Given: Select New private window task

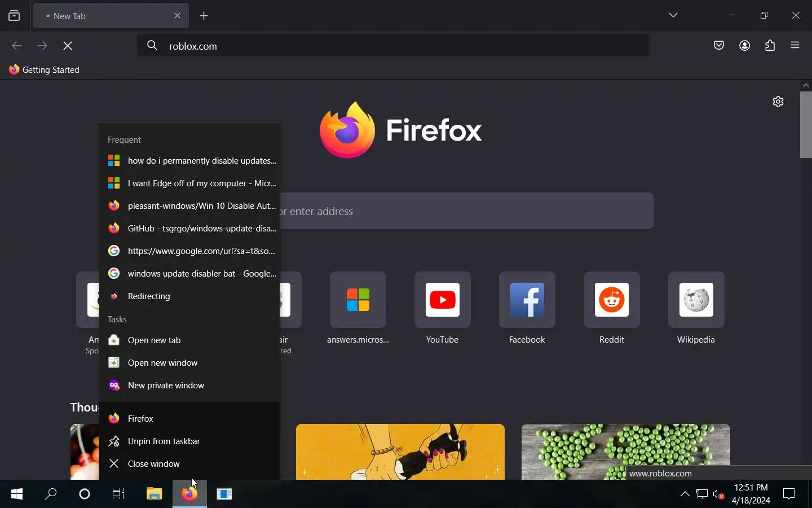Looking at the screenshot, I should coord(190,386).
